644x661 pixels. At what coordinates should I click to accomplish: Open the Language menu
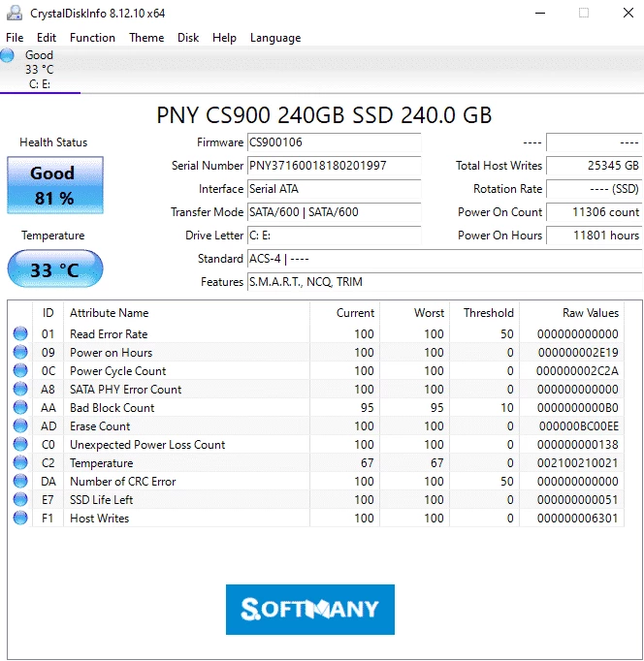pos(275,38)
